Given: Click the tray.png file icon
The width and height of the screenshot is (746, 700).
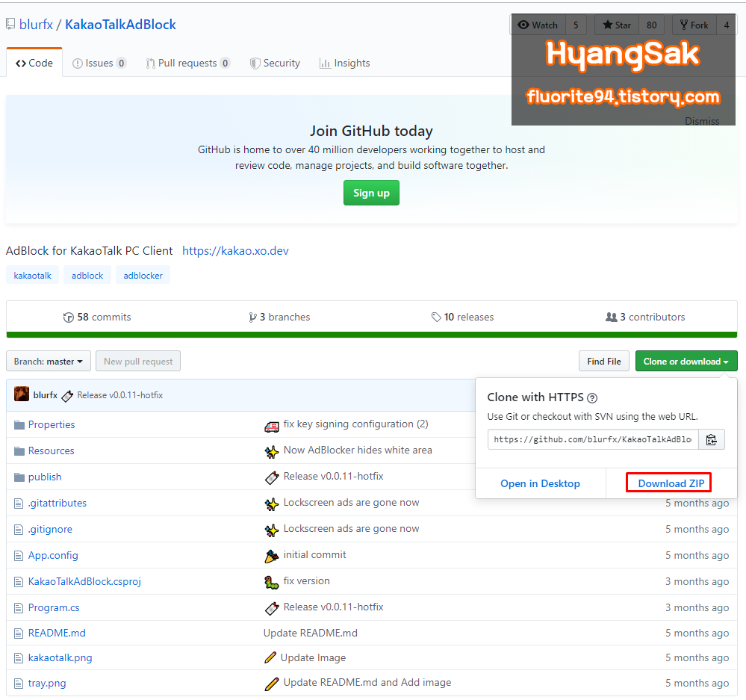Looking at the screenshot, I should pyautogui.click(x=19, y=684).
